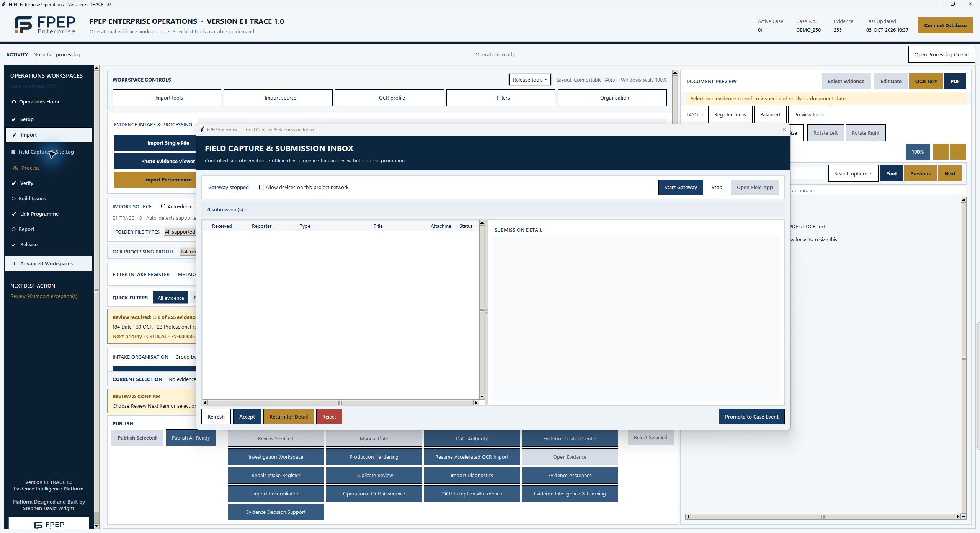Open the Release tools dropdown

tap(530, 80)
